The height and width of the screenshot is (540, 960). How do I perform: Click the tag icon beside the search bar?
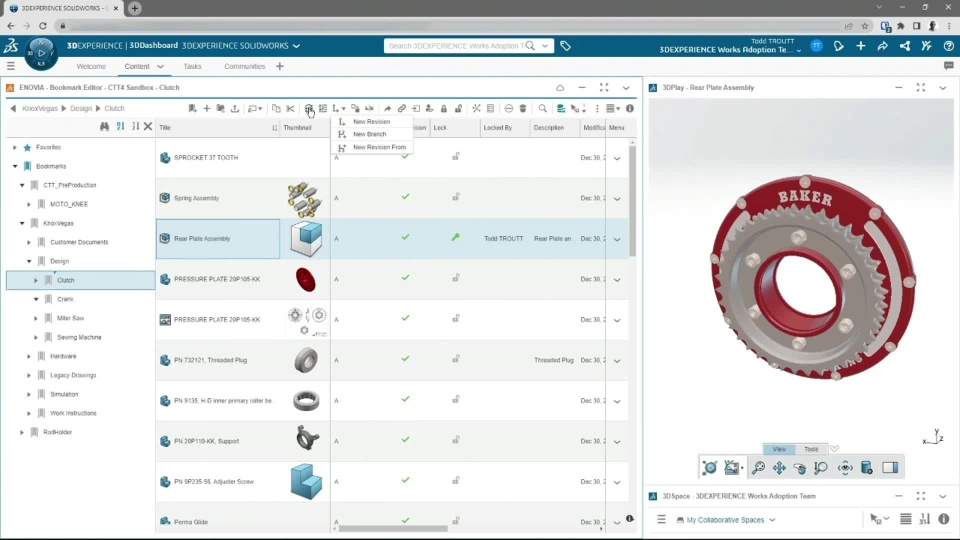[565, 46]
